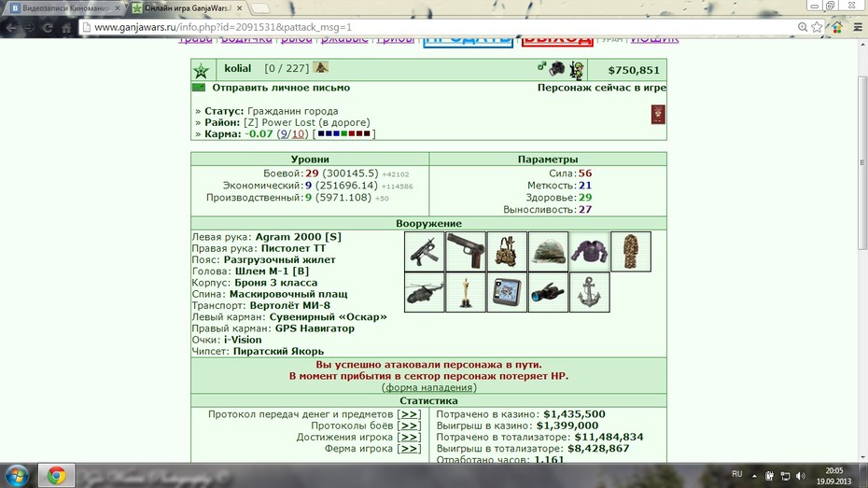The image size is (868, 488).
Task: Click the volume speaker tray icon
Action: click(801, 476)
